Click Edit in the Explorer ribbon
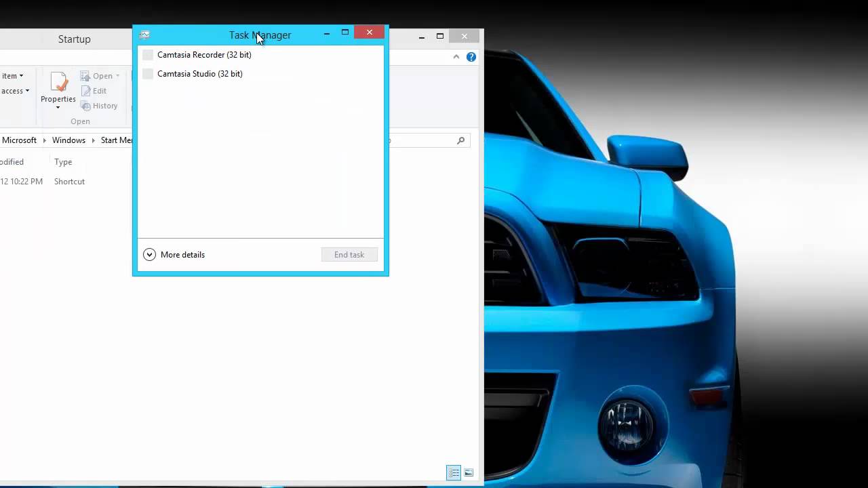 pos(94,91)
